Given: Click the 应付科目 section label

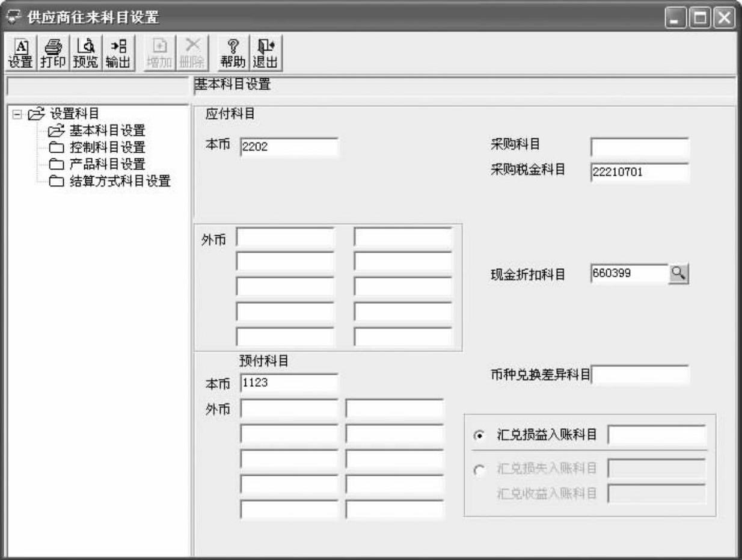Looking at the screenshot, I should pos(231,115).
